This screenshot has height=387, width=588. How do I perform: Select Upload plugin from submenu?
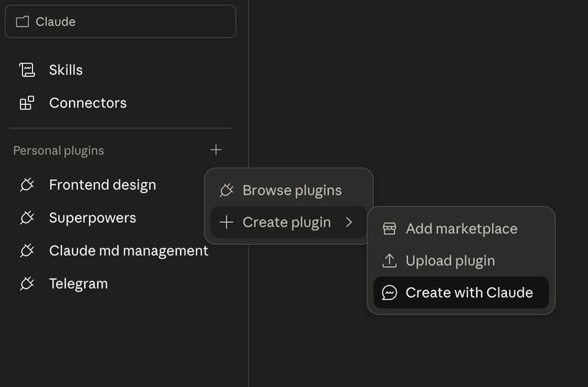click(x=450, y=261)
